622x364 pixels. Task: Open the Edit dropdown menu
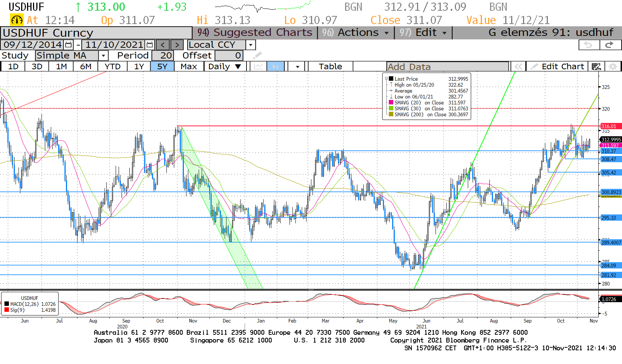point(423,33)
